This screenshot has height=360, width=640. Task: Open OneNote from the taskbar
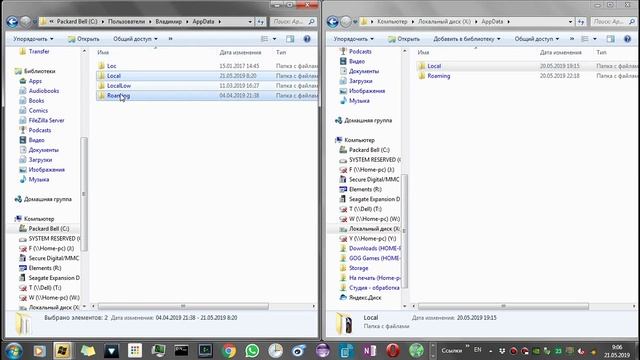[x=369, y=351]
